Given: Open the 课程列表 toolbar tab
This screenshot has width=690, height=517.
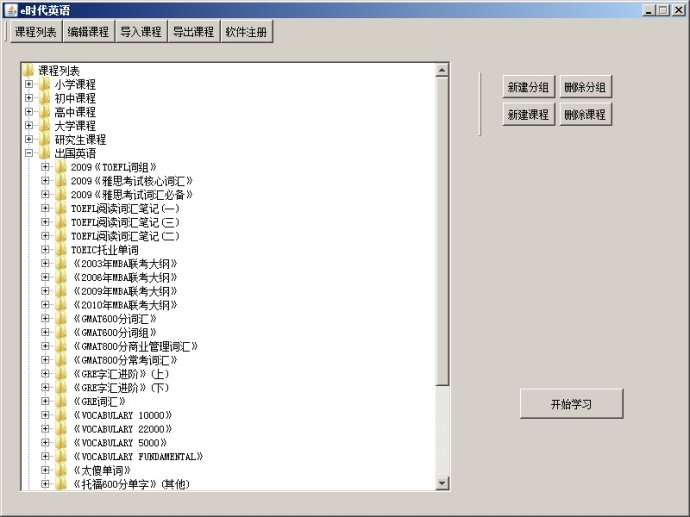Looking at the screenshot, I should (36, 32).
